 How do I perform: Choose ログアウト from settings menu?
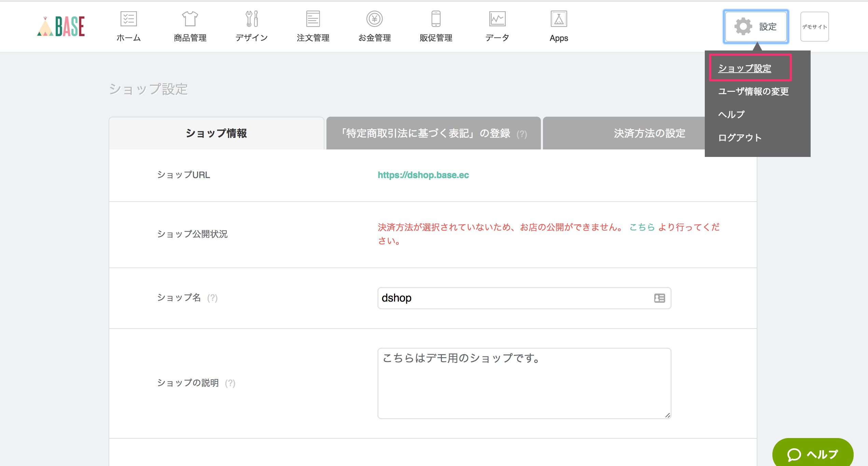click(x=740, y=138)
